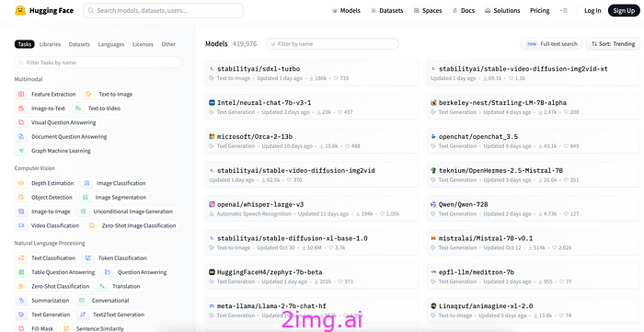Viewport: 644px width, 332px height.
Task: Click the Filter by name input
Action: point(332,44)
